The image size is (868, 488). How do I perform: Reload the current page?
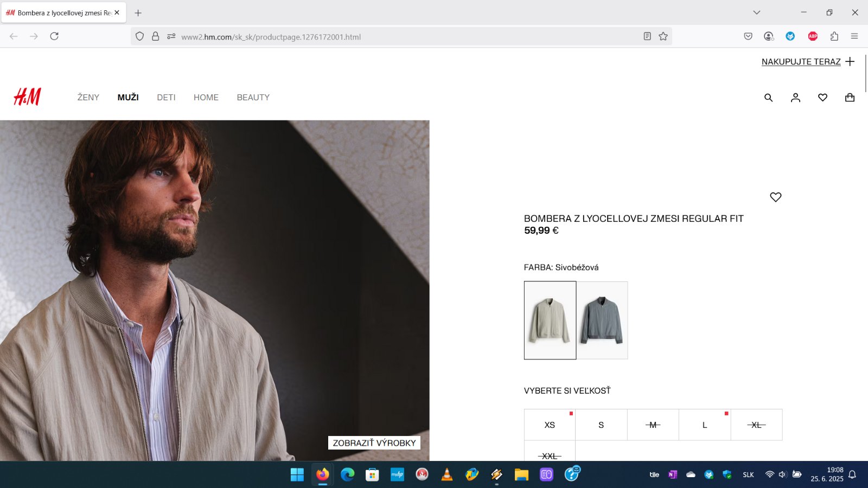pyautogui.click(x=54, y=36)
